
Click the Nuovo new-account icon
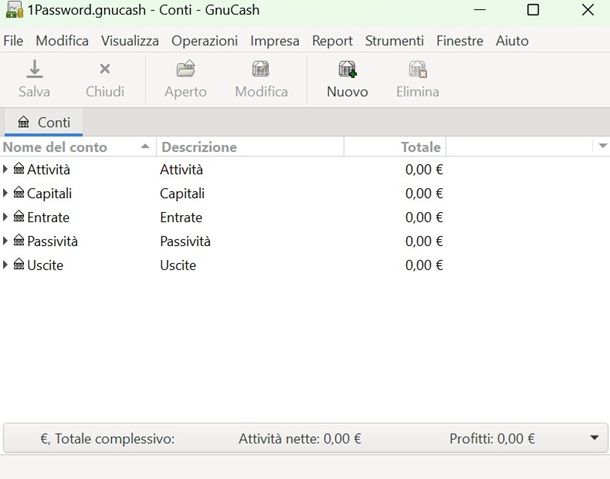(347, 69)
